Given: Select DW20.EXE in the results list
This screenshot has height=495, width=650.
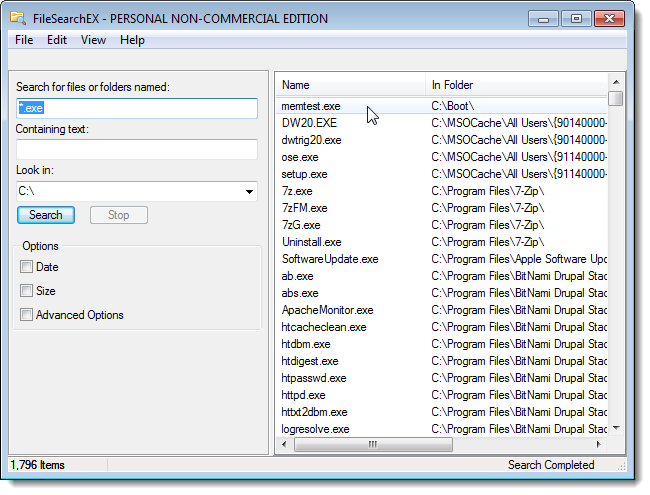Looking at the screenshot, I should tap(309, 123).
